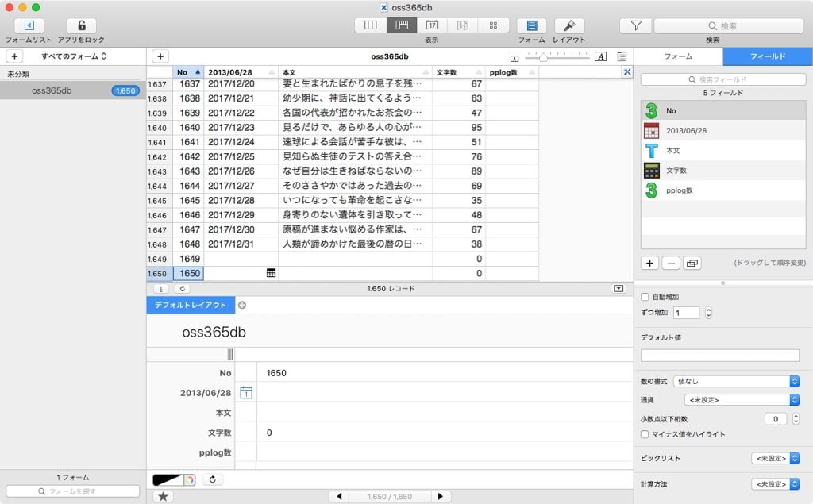Open the pick list dropdown

(x=775, y=459)
